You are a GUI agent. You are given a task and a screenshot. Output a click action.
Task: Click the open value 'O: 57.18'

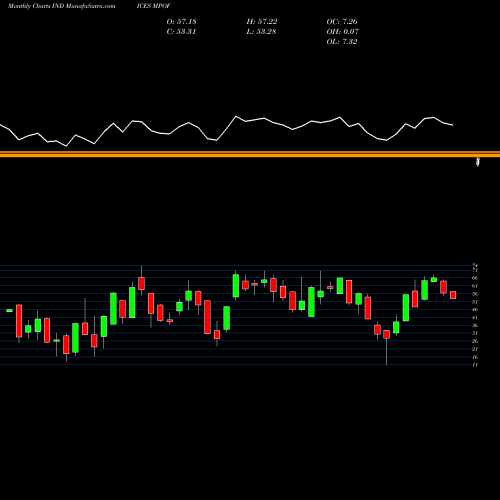click(181, 21)
